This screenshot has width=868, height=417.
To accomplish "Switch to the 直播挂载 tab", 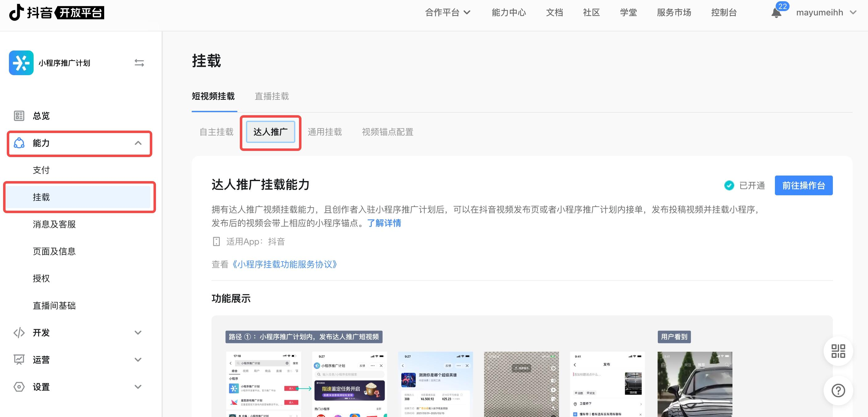I will click(x=272, y=96).
